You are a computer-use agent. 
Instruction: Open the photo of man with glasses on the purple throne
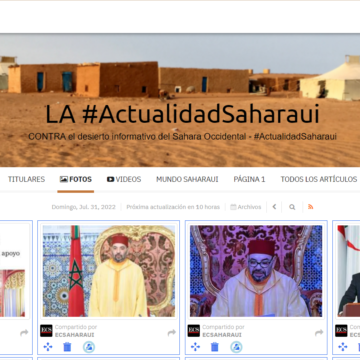point(256,271)
